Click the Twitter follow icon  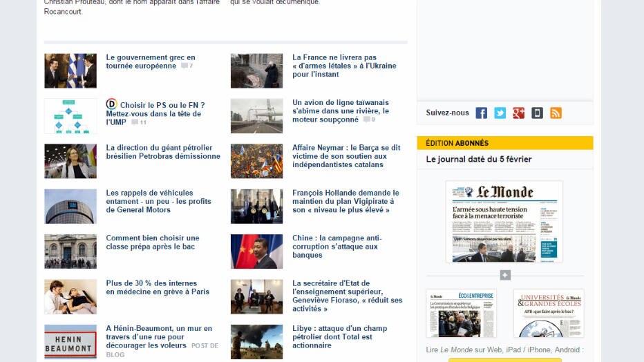[x=500, y=113]
